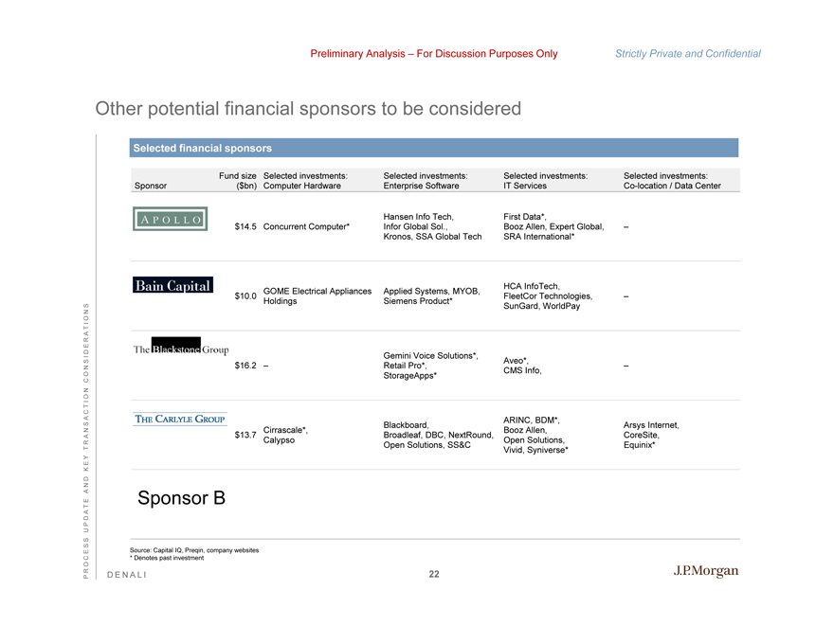Click the Apollo logo
The width and height of the screenshot is (834, 644).
pos(170,218)
